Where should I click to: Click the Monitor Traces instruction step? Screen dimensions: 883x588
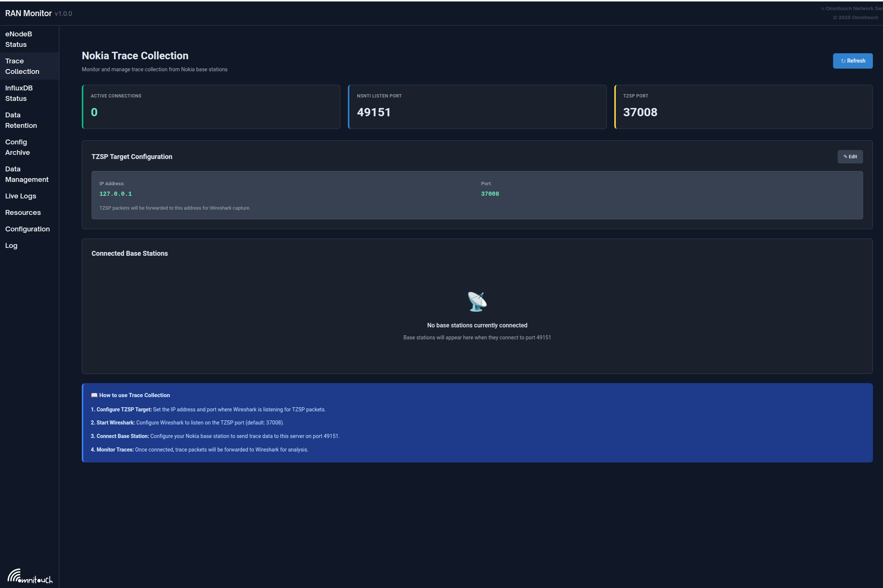pyautogui.click(x=199, y=450)
